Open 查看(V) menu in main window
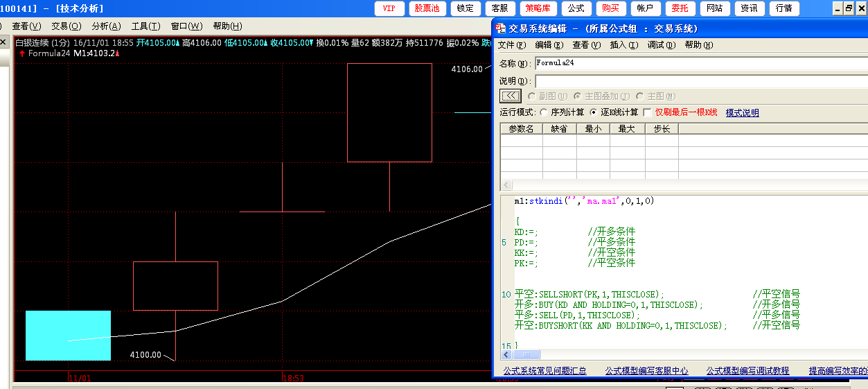 (x=26, y=26)
